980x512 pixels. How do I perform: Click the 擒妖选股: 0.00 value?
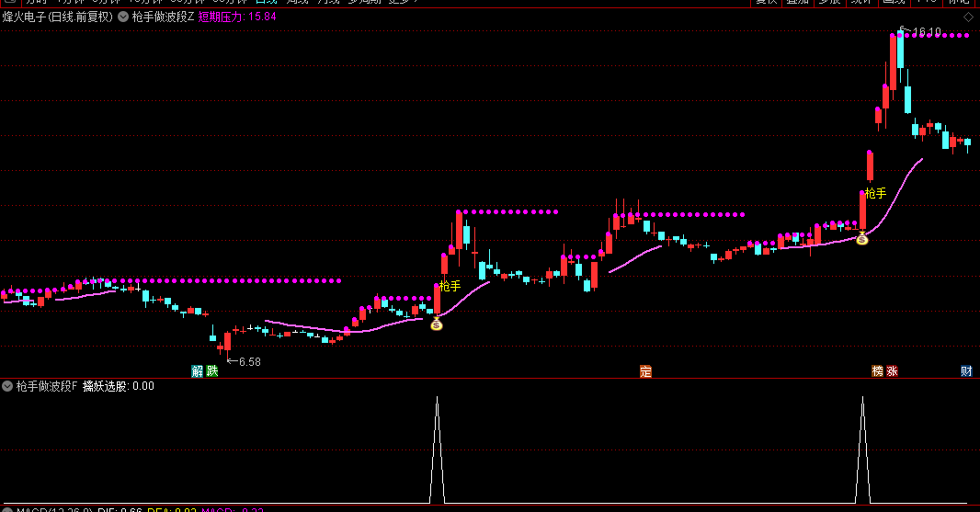click(x=118, y=386)
